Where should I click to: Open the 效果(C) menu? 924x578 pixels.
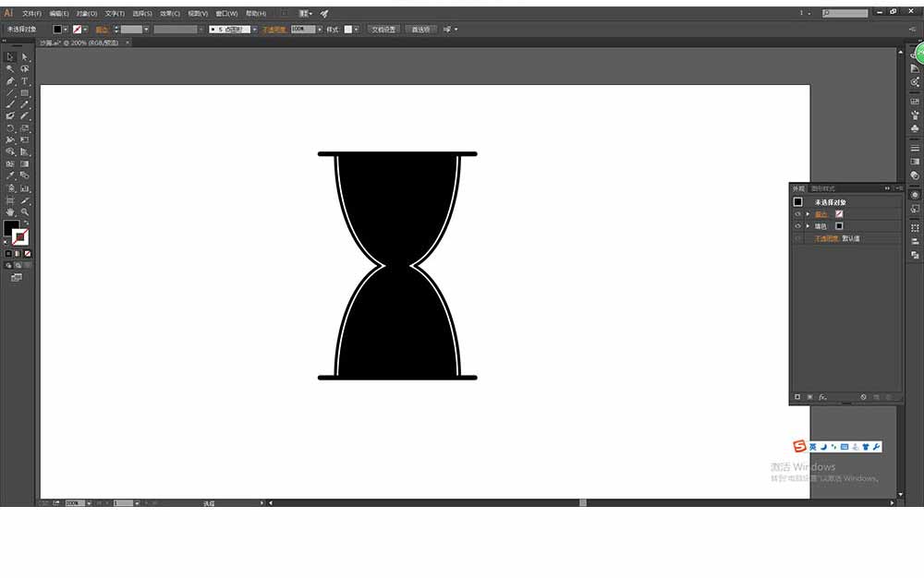pos(170,13)
